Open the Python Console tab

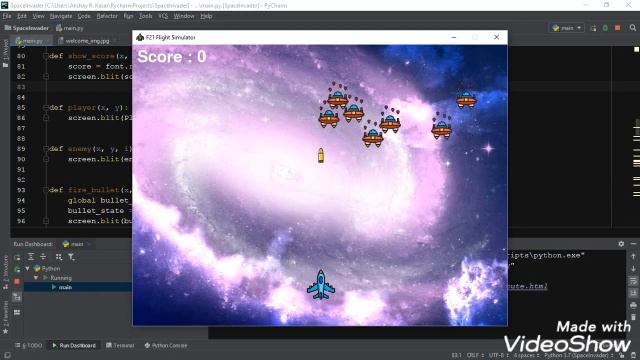tap(166, 346)
